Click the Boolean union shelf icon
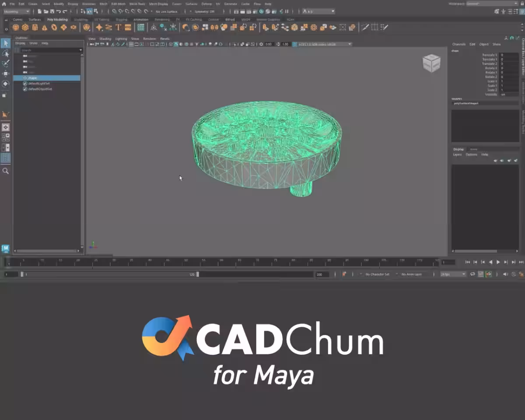The width and height of the screenshot is (525, 420). click(x=186, y=27)
